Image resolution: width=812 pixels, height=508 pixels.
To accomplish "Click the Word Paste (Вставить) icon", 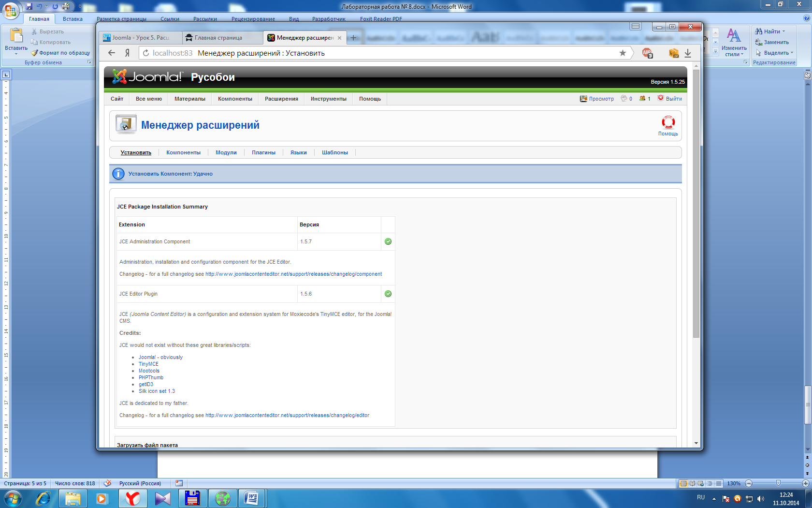I will point(16,35).
